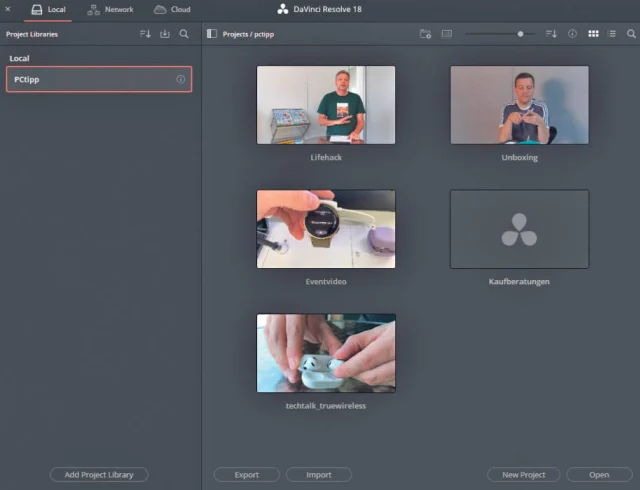Click the display preview icon beside thumbnail slider
Viewport: 640px width, 490px height.
(x=447, y=34)
